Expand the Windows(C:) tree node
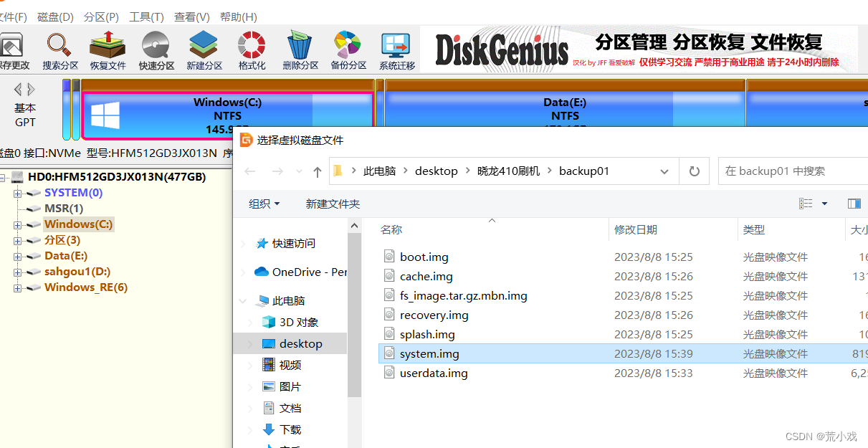The image size is (868, 448). pyautogui.click(x=18, y=224)
